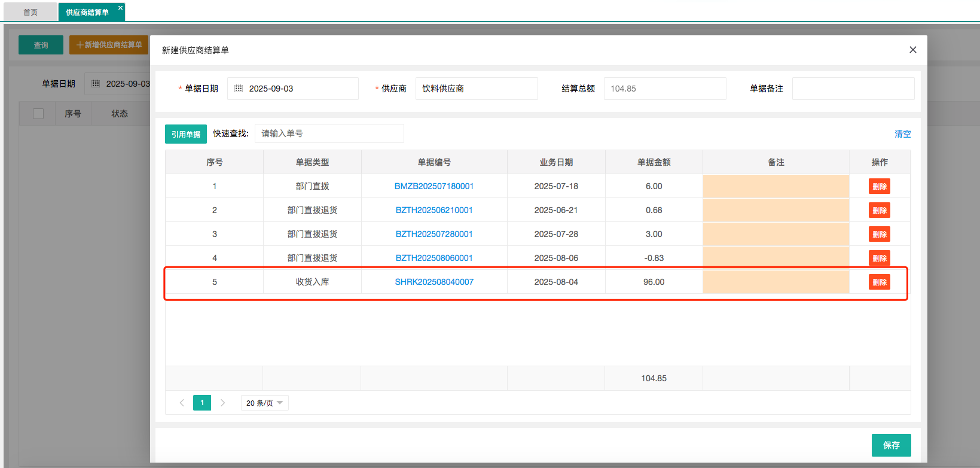Switch to the 首页 tab
Screen dimensions: 980x468
point(30,12)
